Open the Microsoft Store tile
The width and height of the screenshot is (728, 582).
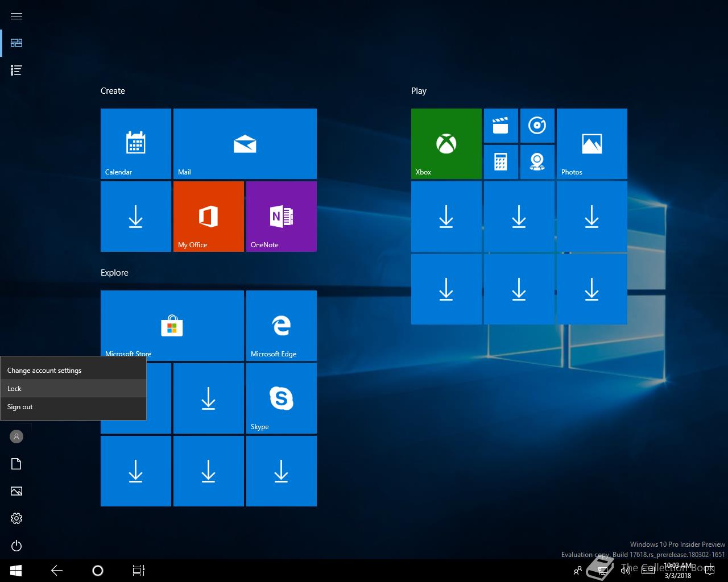(172, 326)
